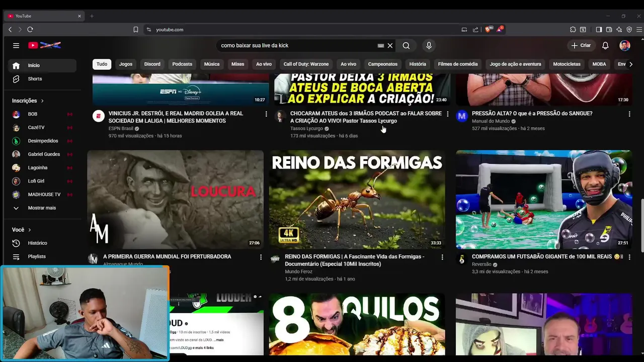Open options menu for Primeira Guerra Mundial video
This screenshot has height=362, width=644.
261,257
